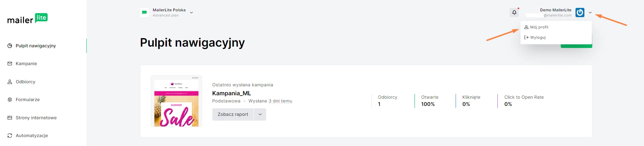Screen dimensions: 644x146
Task: Choose Wyloguj to log out
Action: click(538, 37)
